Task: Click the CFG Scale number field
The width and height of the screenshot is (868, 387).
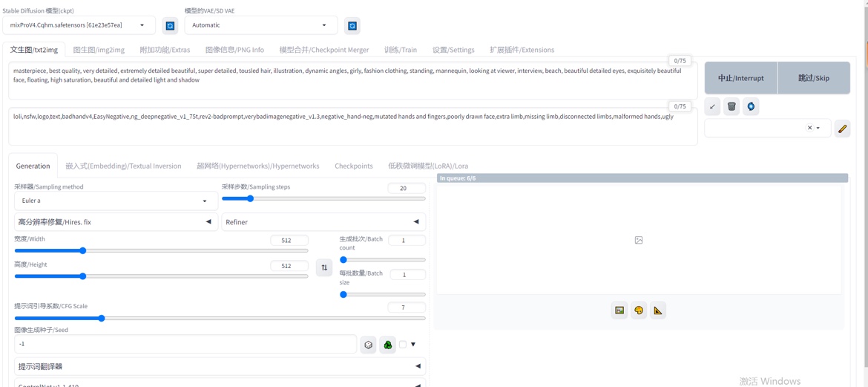Action: 407,308
